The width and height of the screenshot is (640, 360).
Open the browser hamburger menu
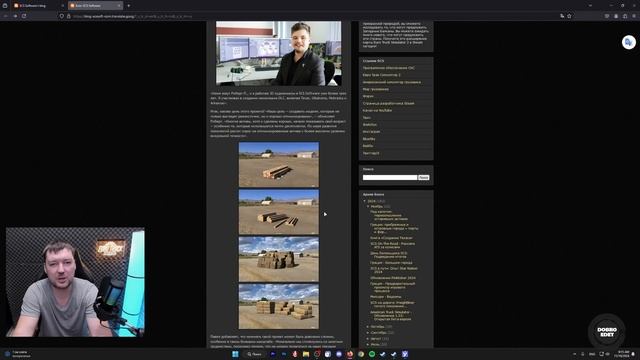click(634, 16)
